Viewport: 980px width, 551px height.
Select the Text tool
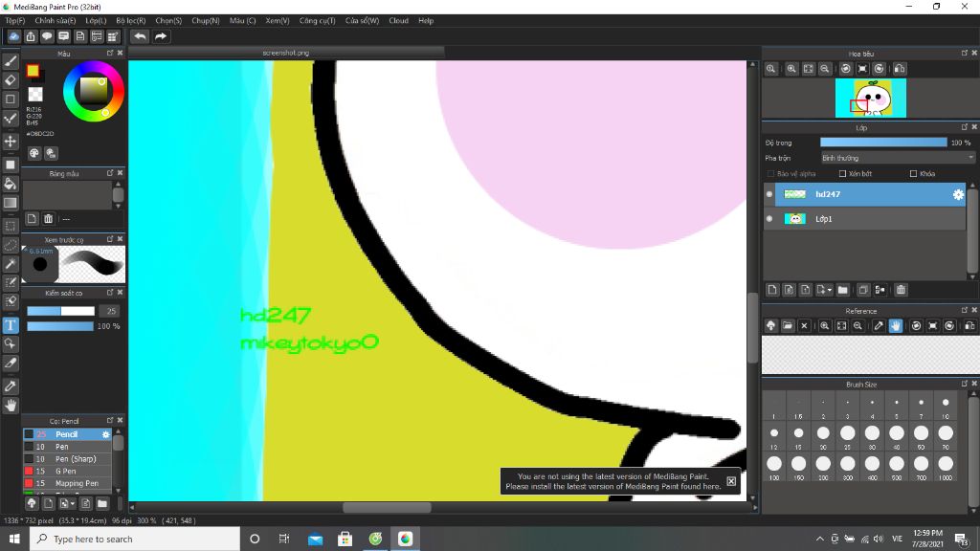click(x=11, y=325)
